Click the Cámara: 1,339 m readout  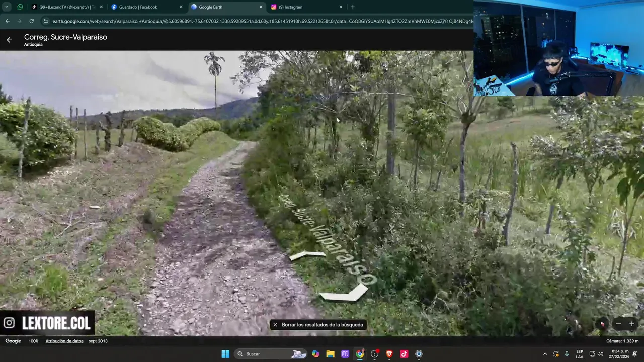pos(622,341)
